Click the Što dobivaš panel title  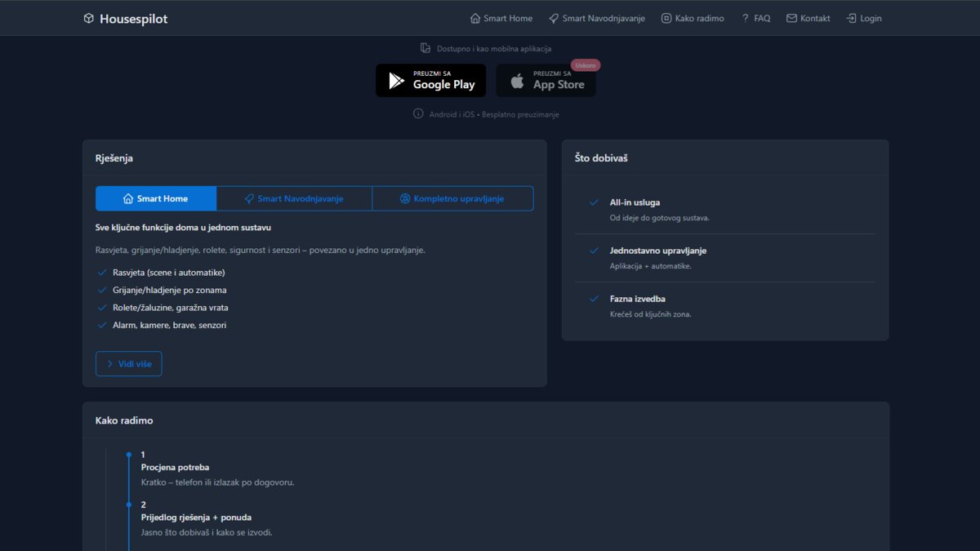pyautogui.click(x=601, y=158)
